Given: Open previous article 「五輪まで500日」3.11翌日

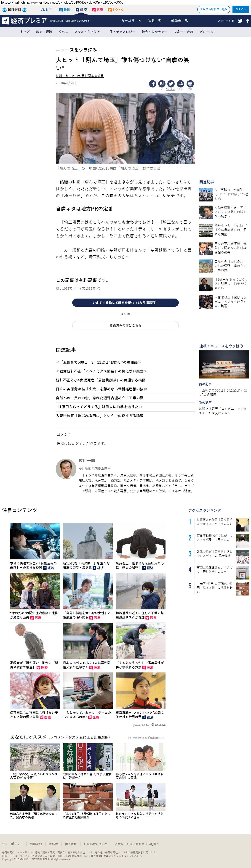Looking at the screenshot, I should (x=223, y=392).
